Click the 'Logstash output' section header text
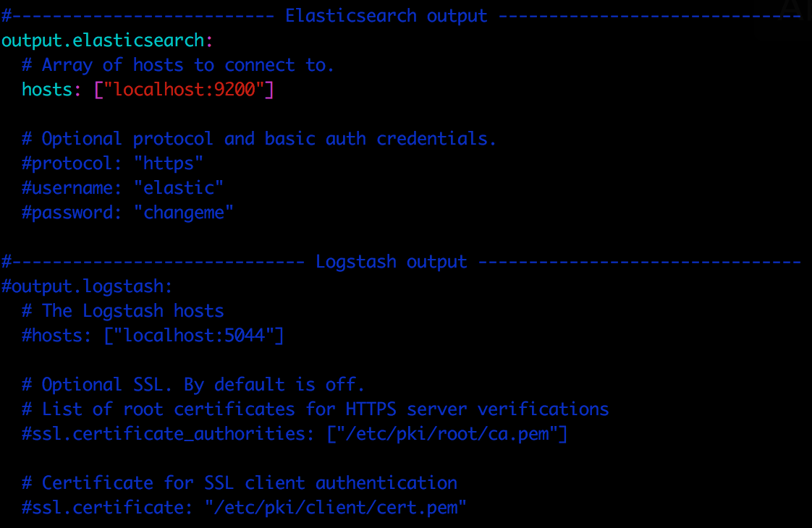812x528 pixels. tap(392, 262)
